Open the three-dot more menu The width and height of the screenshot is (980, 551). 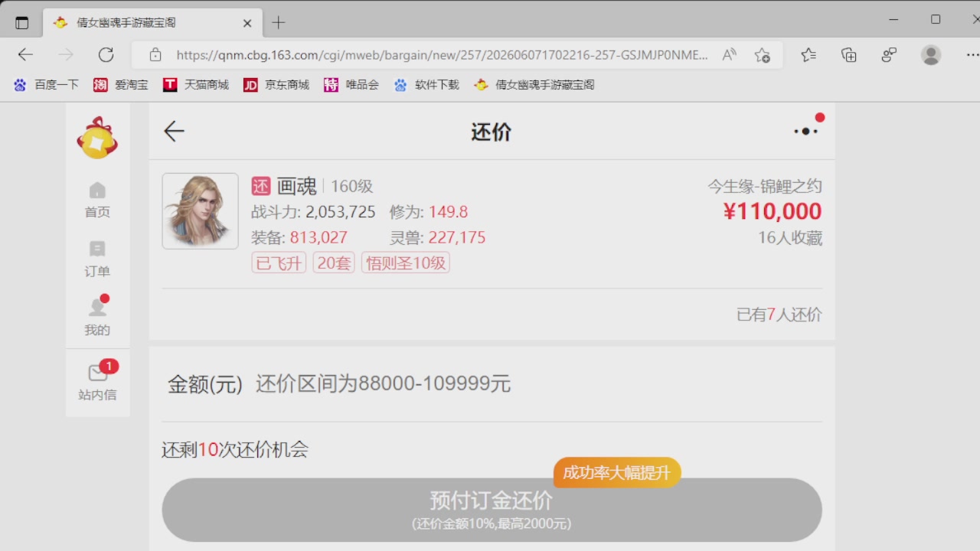[805, 131]
